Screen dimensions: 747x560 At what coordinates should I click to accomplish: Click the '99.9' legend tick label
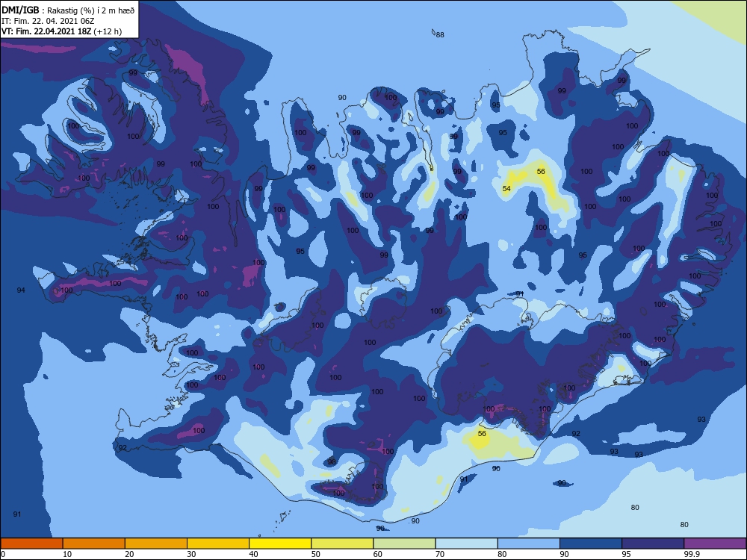[x=691, y=554]
